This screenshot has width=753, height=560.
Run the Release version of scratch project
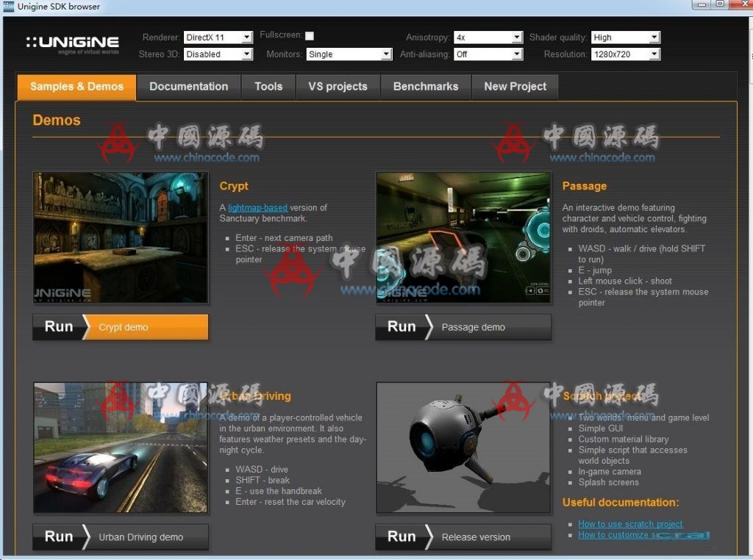463,537
